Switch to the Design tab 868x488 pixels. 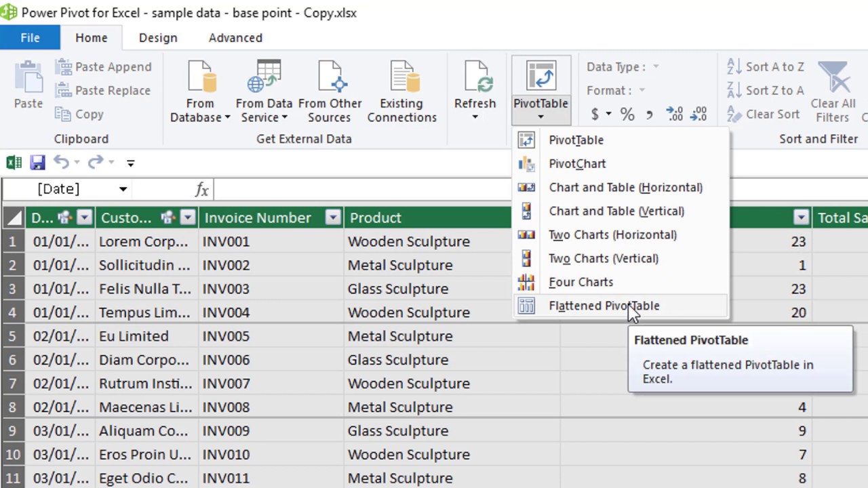coord(158,38)
